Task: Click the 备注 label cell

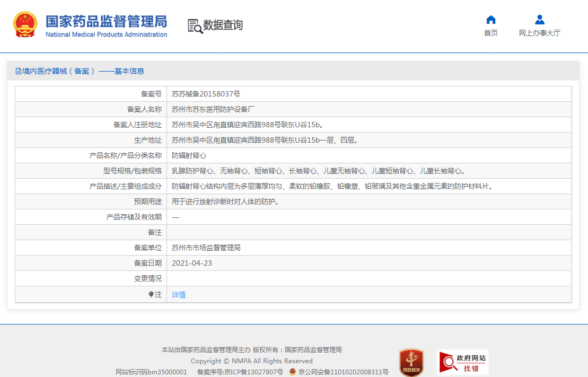Action: [91, 232]
